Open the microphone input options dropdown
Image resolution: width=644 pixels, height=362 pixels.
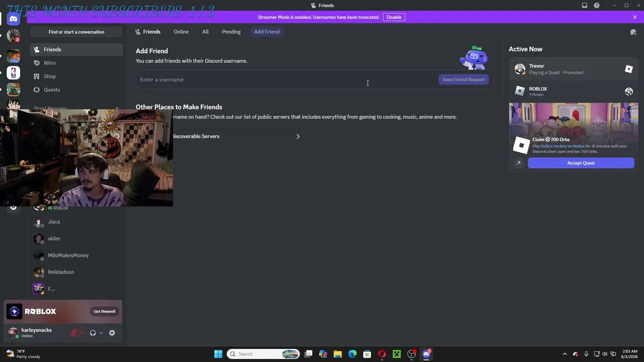tap(82, 333)
